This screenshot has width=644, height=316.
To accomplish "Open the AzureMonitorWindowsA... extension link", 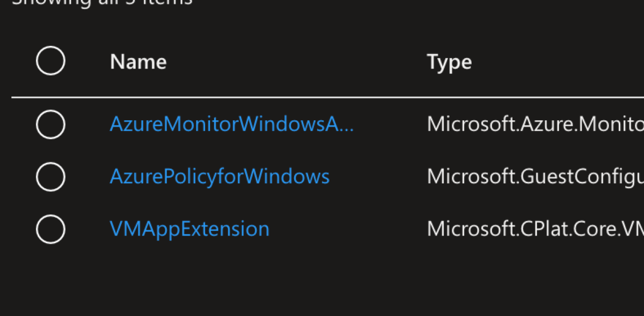I will click(x=232, y=124).
